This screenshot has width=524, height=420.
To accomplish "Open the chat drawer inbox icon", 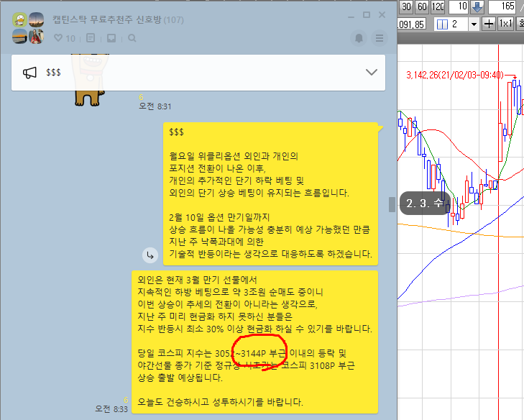I will [111, 38].
